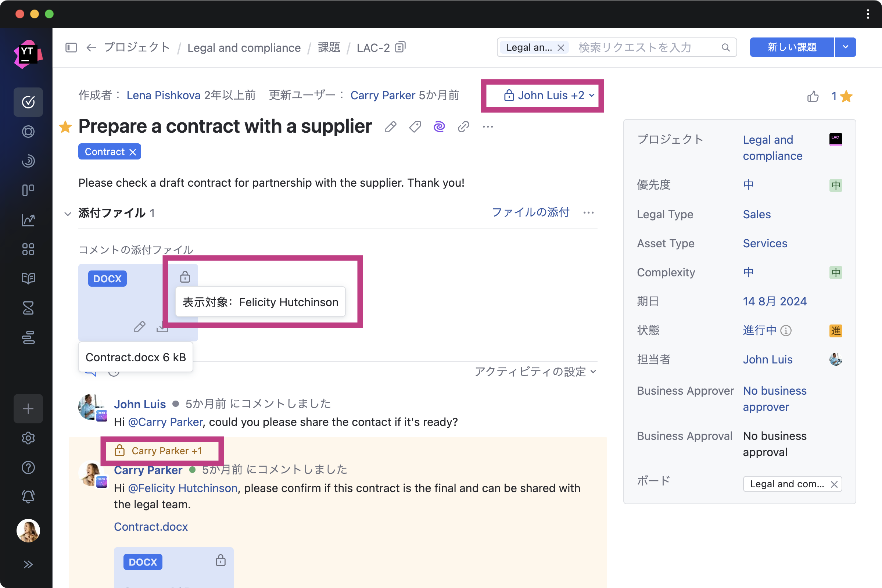Open Reports chart icon in sidebar

(28, 220)
